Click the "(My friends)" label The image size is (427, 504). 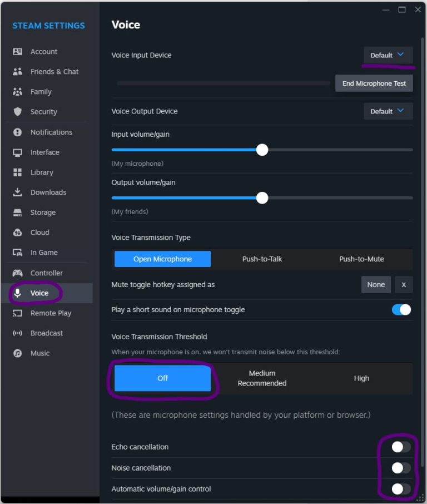130,211
